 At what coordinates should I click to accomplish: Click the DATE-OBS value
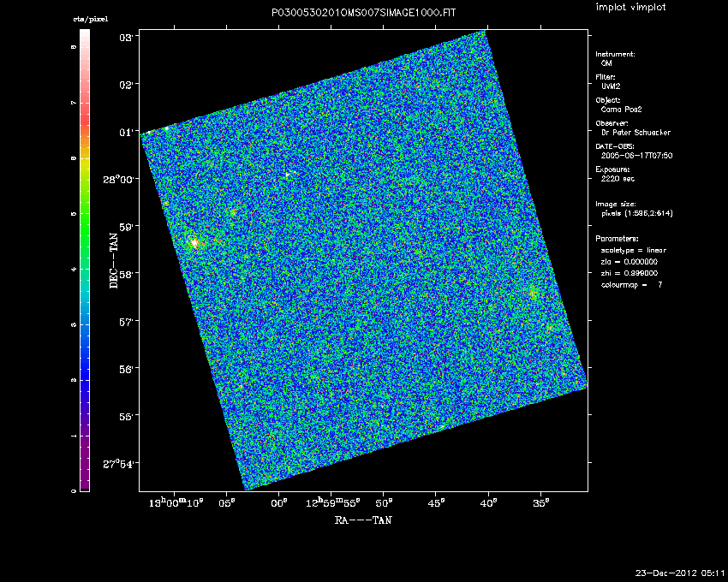tap(636, 156)
